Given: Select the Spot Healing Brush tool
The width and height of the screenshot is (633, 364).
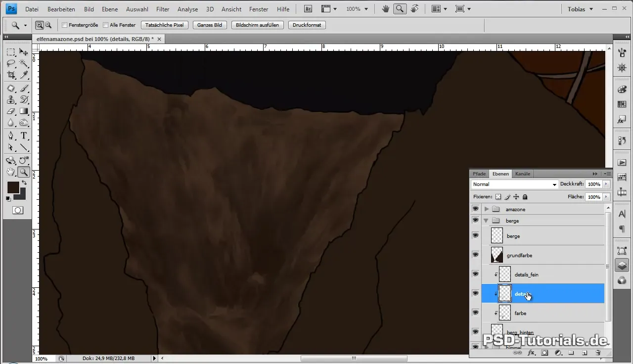Looking at the screenshot, I should click(11, 89).
